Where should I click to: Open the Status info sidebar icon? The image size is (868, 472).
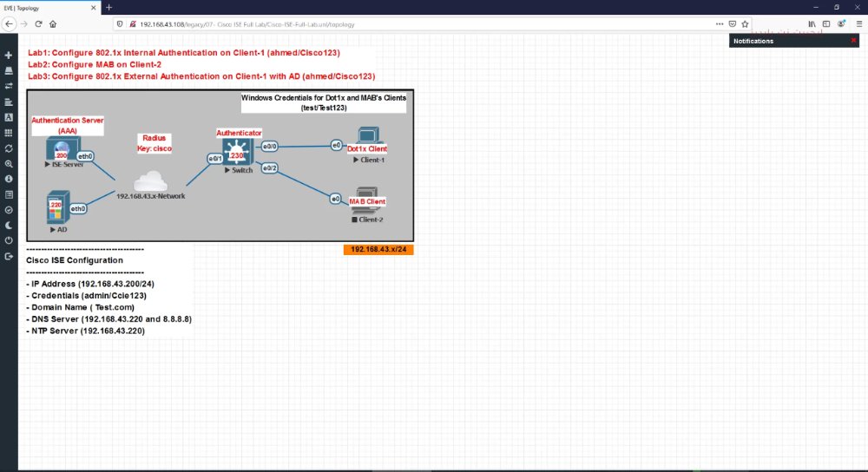pyautogui.click(x=9, y=179)
